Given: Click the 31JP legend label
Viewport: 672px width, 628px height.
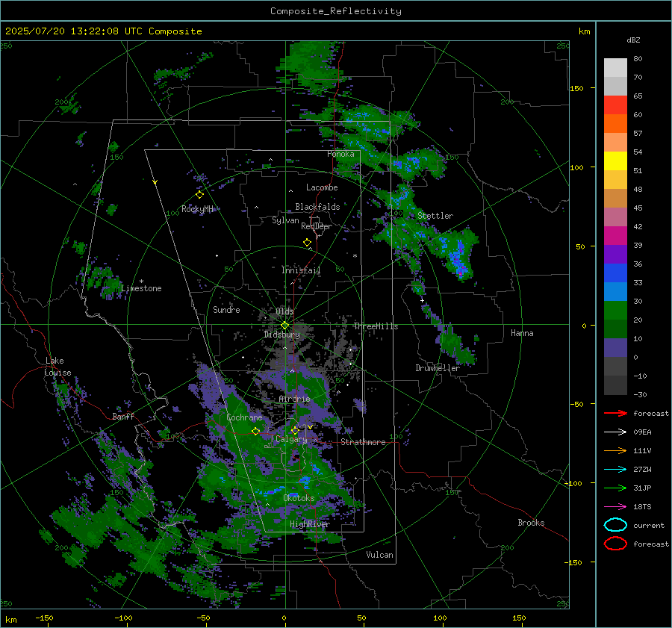Looking at the screenshot, I should pyautogui.click(x=642, y=488).
